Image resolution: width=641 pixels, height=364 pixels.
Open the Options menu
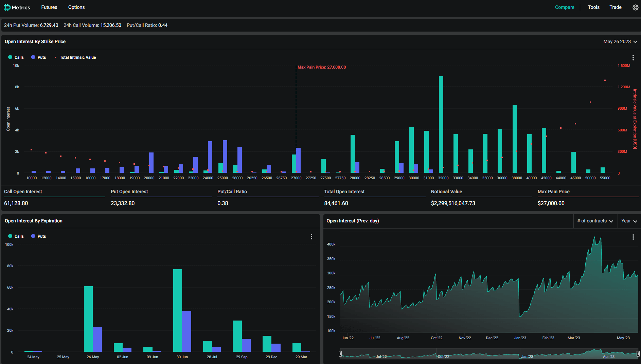click(x=76, y=7)
